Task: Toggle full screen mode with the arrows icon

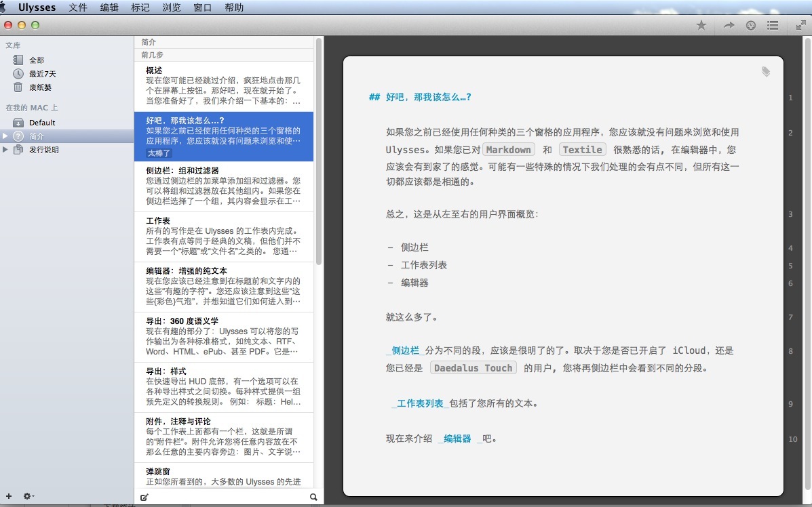Action: 800,25
